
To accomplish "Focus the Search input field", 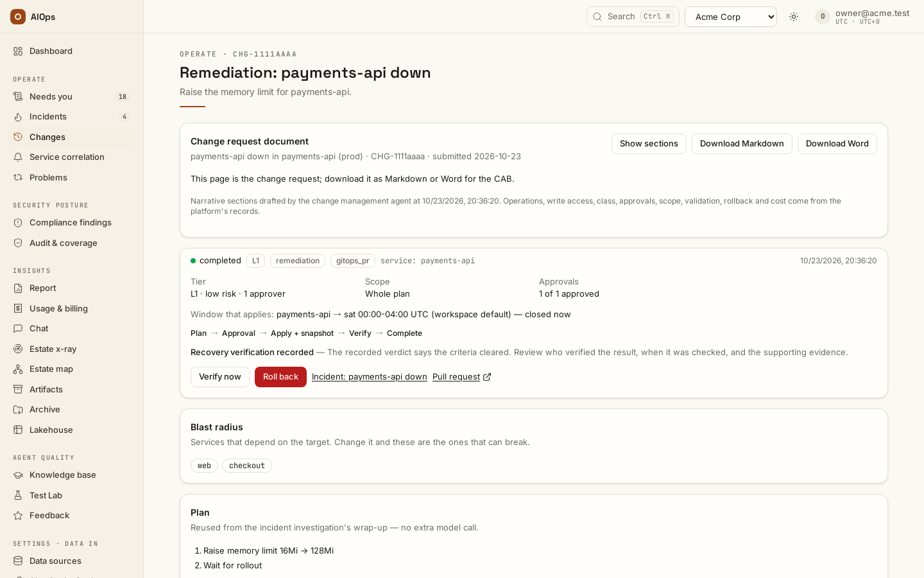I will (x=633, y=17).
